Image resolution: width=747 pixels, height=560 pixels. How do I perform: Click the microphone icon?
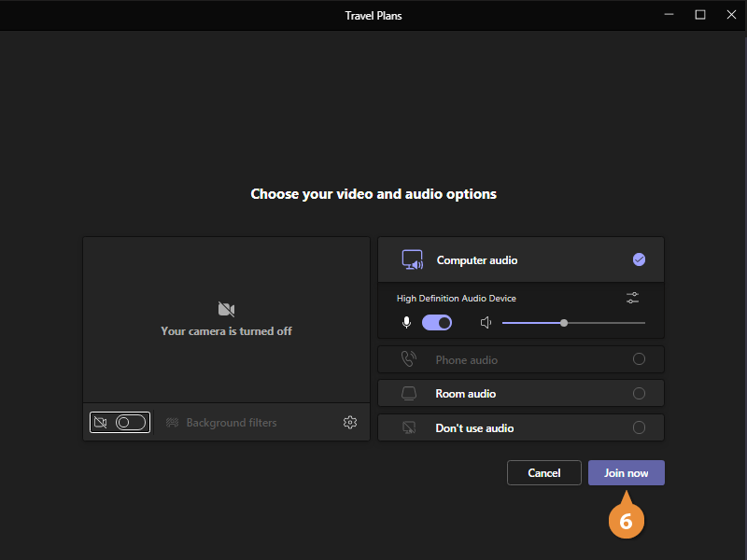pyautogui.click(x=406, y=322)
